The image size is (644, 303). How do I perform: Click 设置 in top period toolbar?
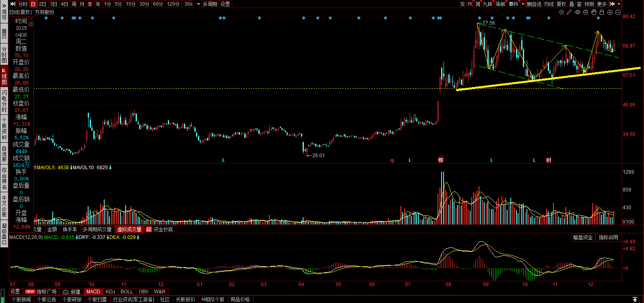click(225, 4)
